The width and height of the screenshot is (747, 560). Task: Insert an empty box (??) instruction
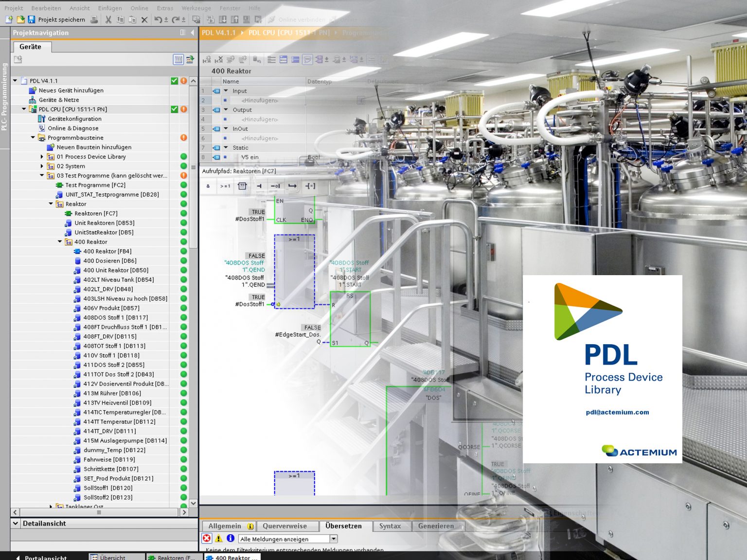tap(242, 186)
